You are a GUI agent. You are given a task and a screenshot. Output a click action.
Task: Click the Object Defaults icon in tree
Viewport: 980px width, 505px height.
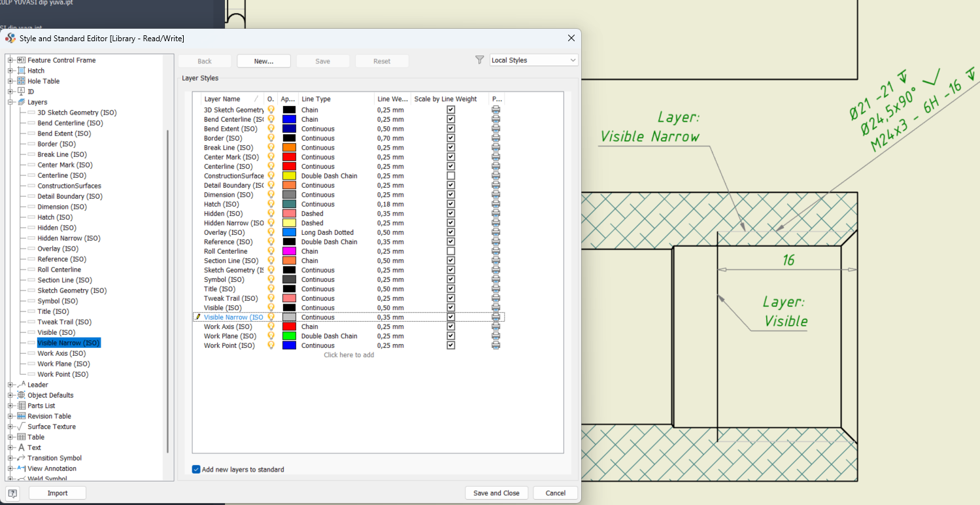point(21,395)
